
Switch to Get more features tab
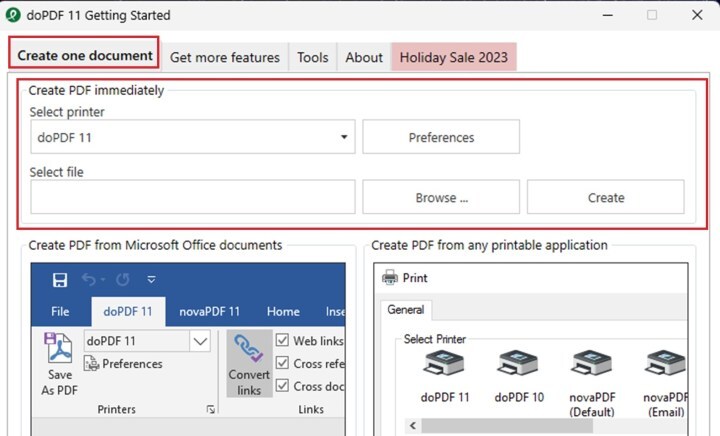(225, 57)
